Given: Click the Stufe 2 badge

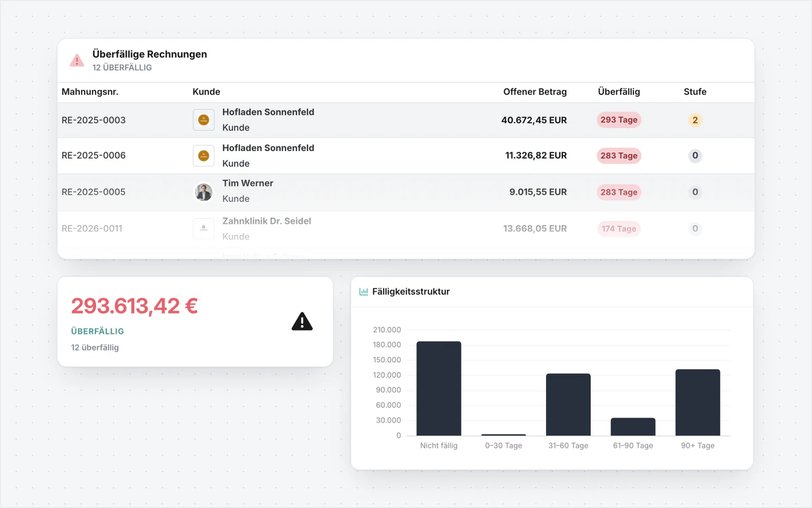Looking at the screenshot, I should coord(695,121).
